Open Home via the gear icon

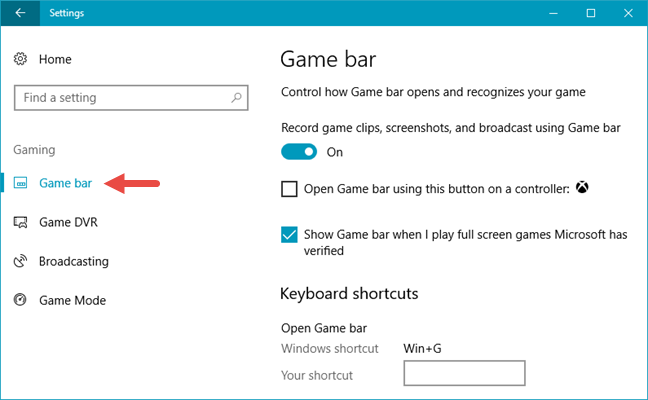pos(20,59)
